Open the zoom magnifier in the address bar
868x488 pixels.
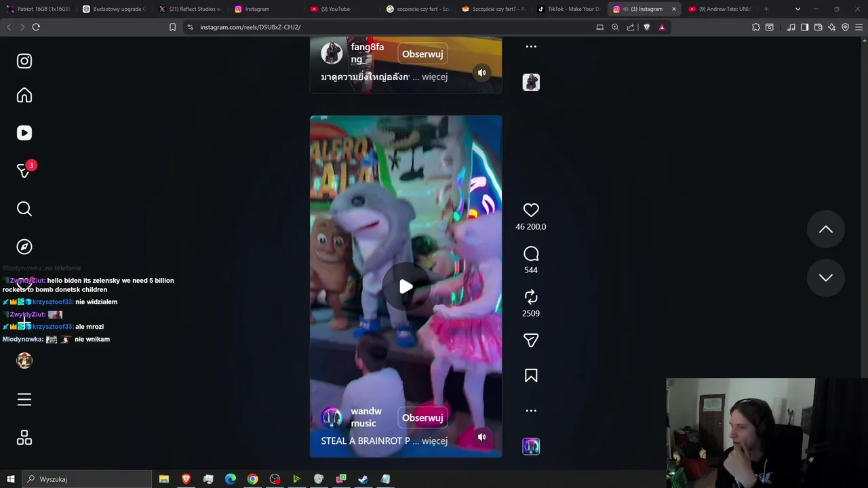(615, 27)
